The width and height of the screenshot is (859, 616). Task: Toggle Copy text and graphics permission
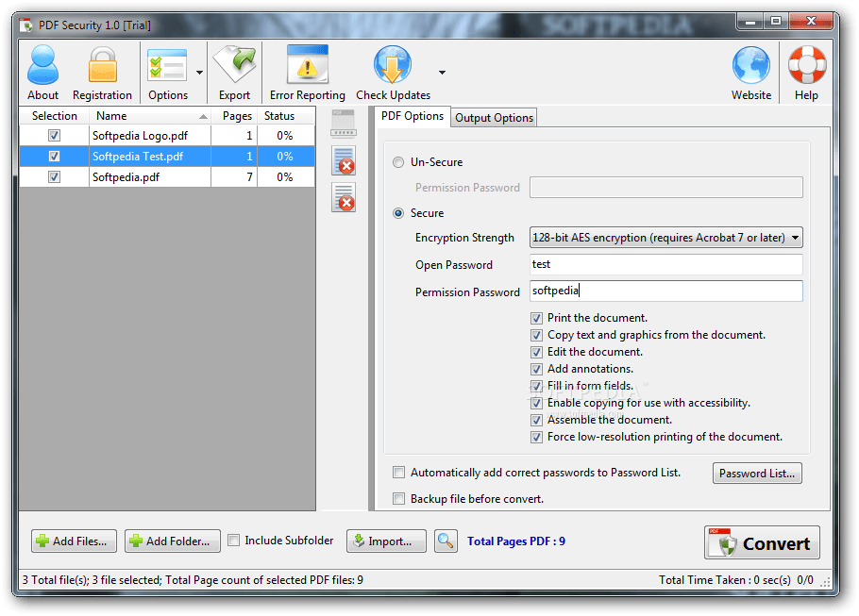[536, 335]
